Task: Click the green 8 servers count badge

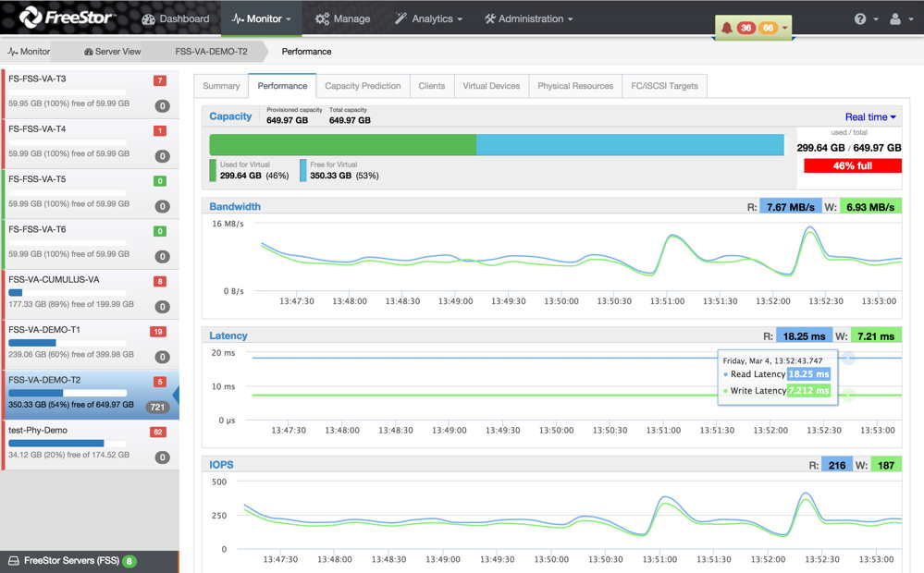Action: click(x=129, y=561)
